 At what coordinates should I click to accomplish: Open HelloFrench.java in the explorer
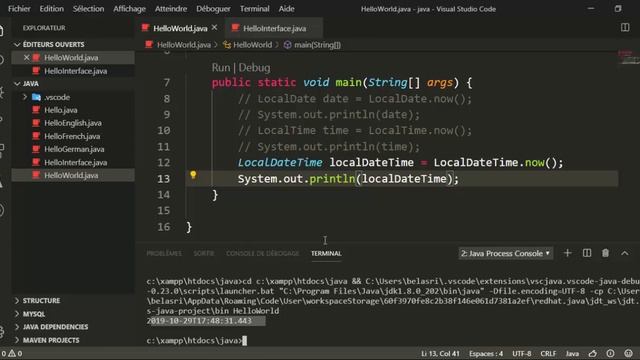coord(73,136)
